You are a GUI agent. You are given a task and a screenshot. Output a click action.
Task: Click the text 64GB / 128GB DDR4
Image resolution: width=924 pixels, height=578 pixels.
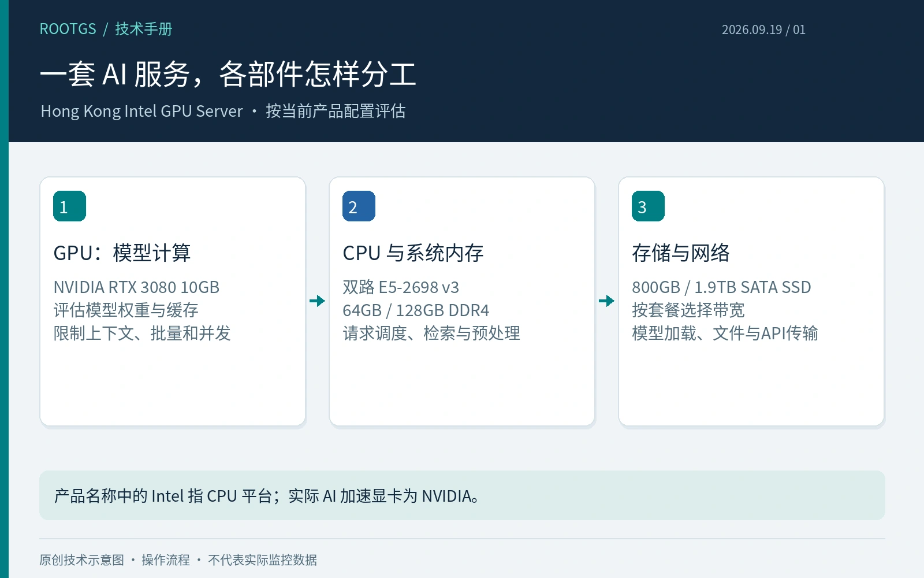pyautogui.click(x=416, y=310)
